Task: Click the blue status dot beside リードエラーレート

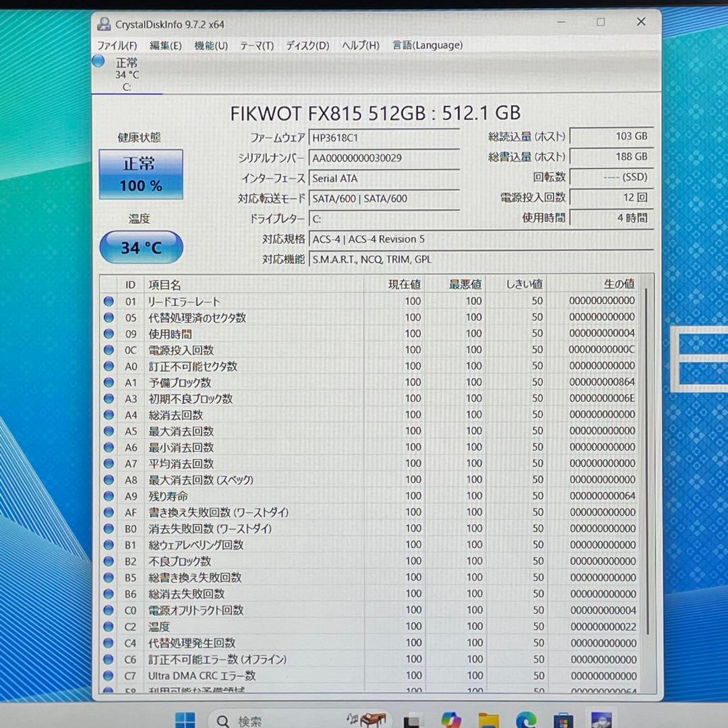Action: [109, 301]
